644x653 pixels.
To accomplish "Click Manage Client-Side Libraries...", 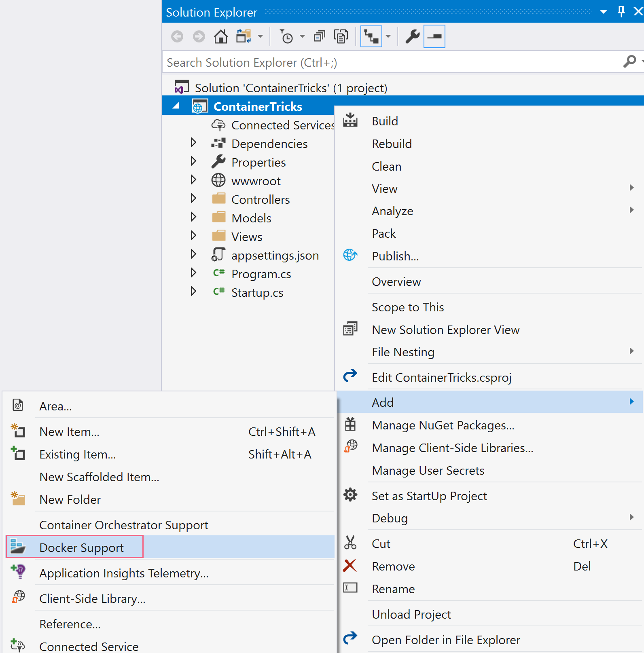I will [489, 448].
